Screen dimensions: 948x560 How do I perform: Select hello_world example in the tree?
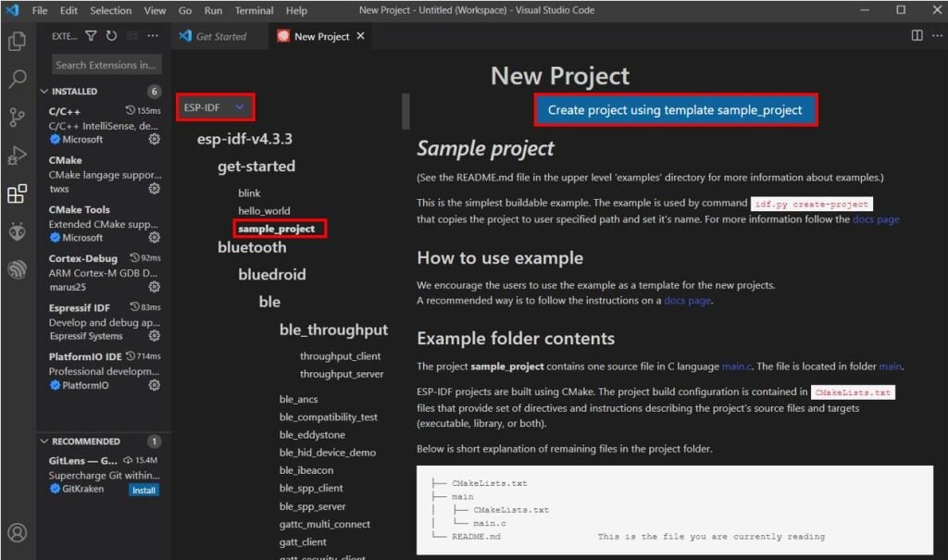pos(264,211)
